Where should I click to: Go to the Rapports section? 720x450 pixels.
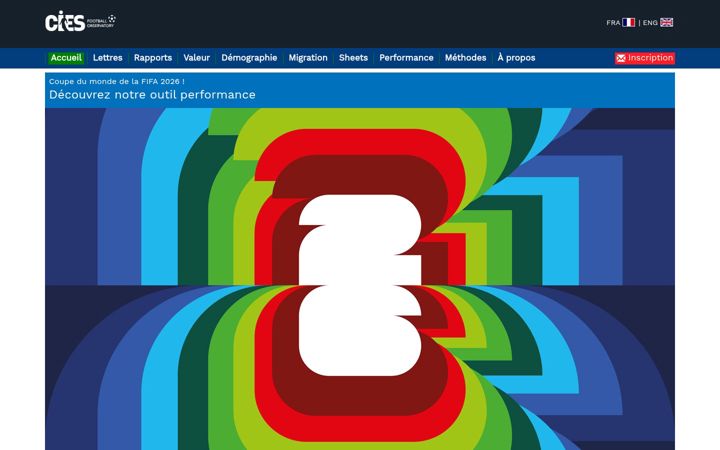(153, 58)
